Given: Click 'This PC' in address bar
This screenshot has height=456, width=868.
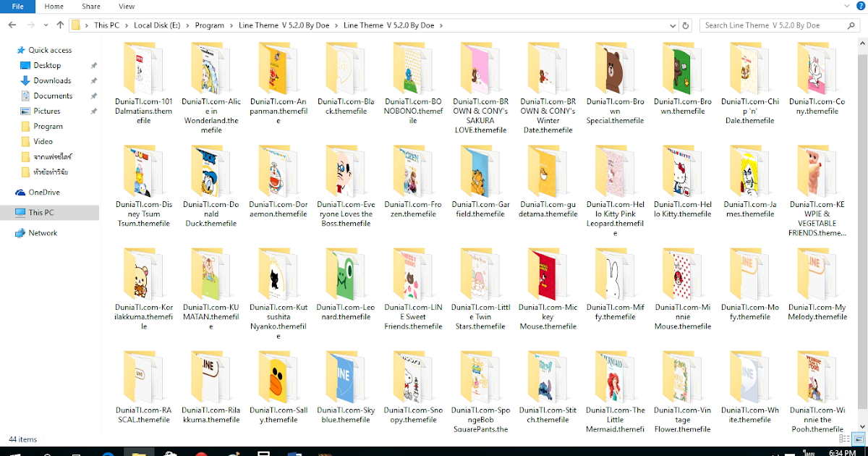Looking at the screenshot, I should pyautogui.click(x=106, y=25).
